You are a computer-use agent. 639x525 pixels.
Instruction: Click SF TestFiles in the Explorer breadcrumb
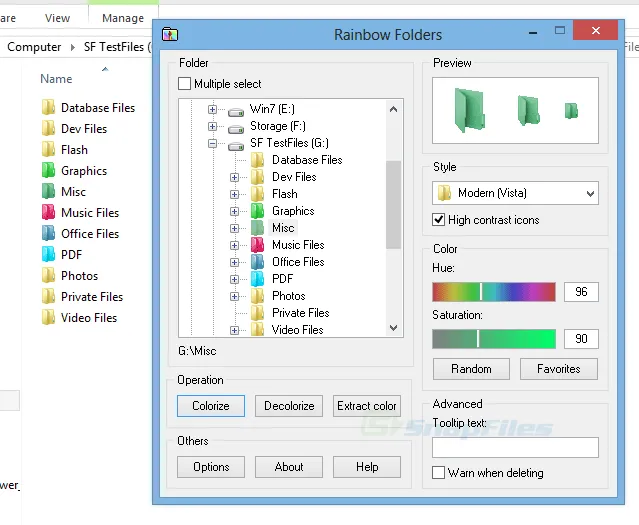coord(114,47)
